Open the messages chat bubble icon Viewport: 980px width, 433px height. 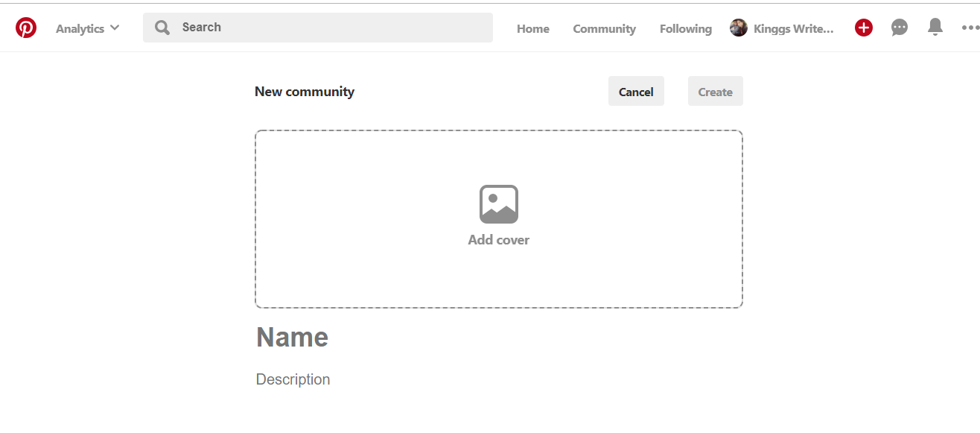(x=899, y=27)
